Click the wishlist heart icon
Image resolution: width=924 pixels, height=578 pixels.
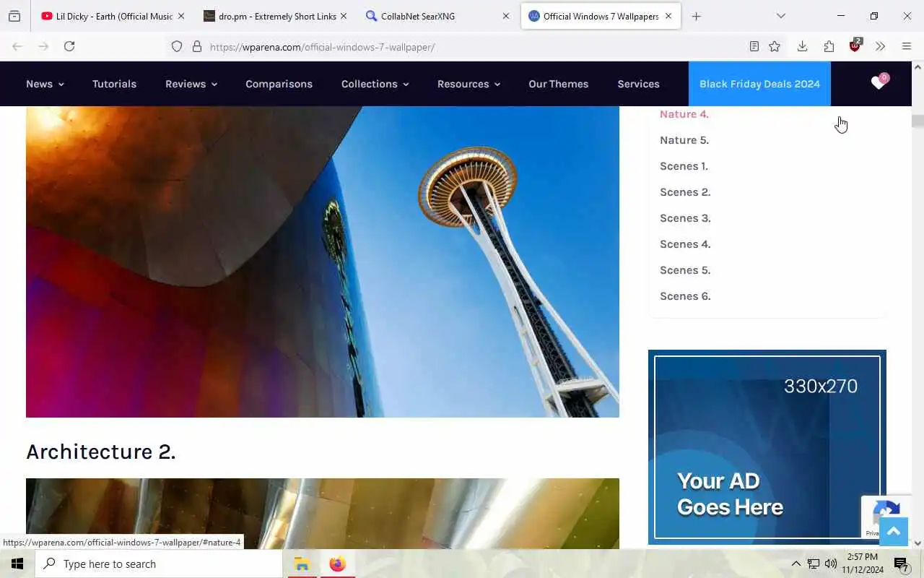[x=879, y=82]
